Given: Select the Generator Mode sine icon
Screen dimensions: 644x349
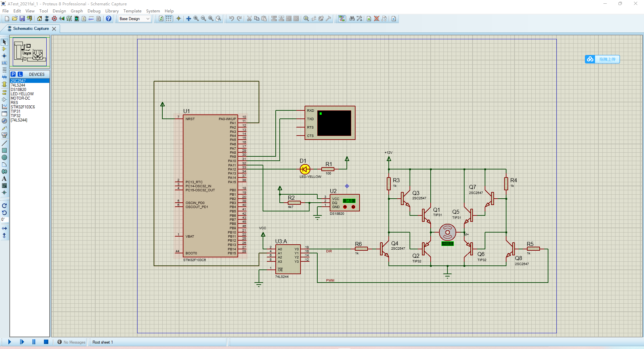Looking at the screenshot, I should [x=4, y=121].
